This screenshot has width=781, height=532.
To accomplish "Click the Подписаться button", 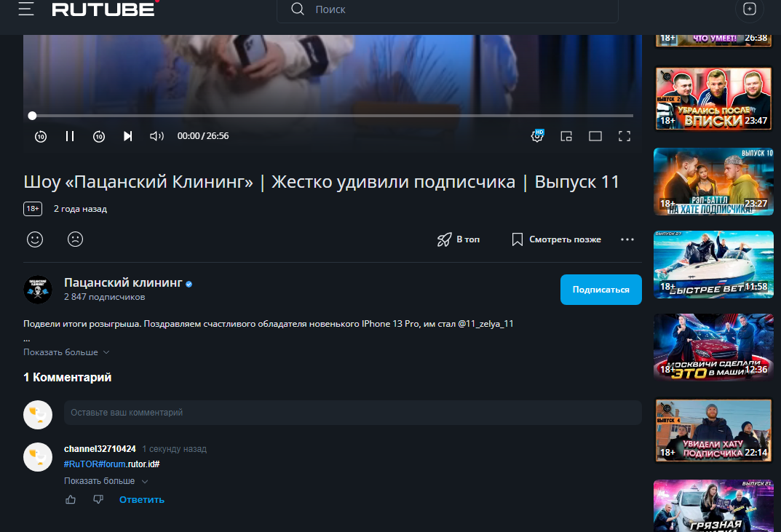I will click(600, 290).
